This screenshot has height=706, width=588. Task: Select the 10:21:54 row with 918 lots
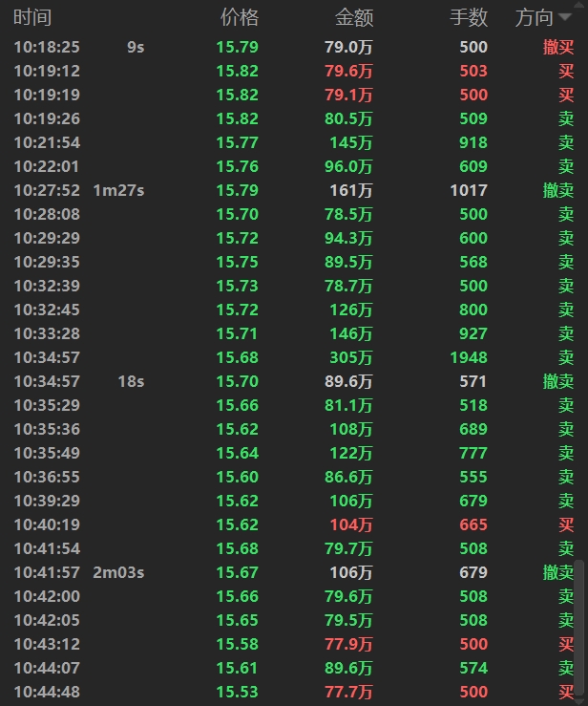(x=286, y=142)
